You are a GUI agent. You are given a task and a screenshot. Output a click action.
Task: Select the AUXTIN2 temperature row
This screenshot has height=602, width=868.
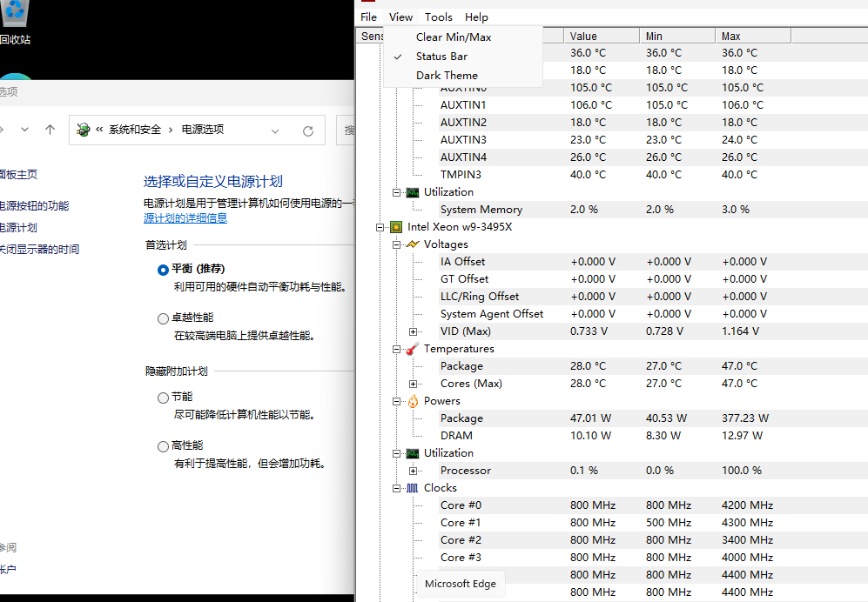tap(653, 123)
